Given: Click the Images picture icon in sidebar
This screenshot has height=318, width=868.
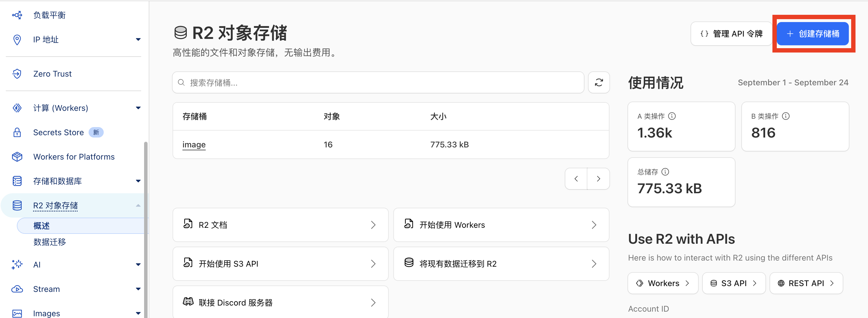Looking at the screenshot, I should pyautogui.click(x=17, y=313).
